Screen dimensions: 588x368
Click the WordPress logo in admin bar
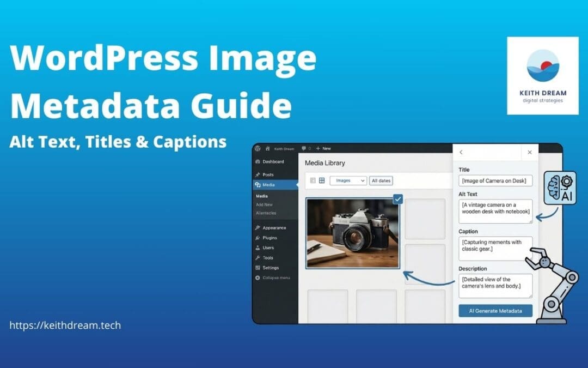[258, 148]
